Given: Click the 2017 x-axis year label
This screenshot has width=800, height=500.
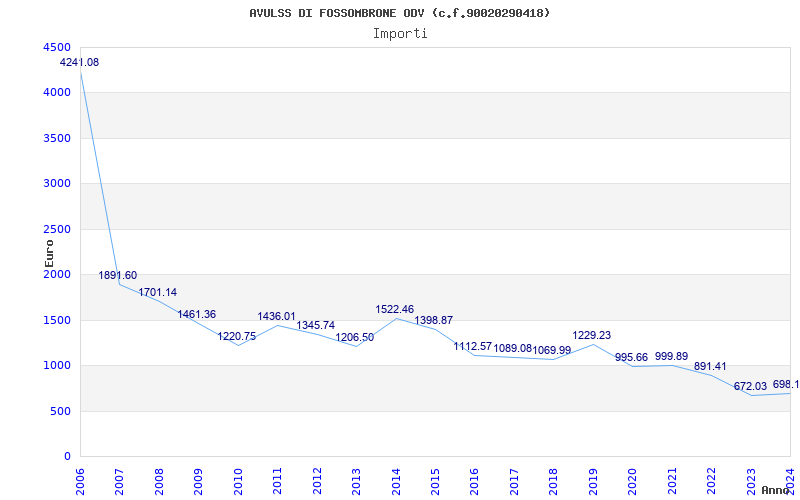Looking at the screenshot, I should tap(514, 482).
